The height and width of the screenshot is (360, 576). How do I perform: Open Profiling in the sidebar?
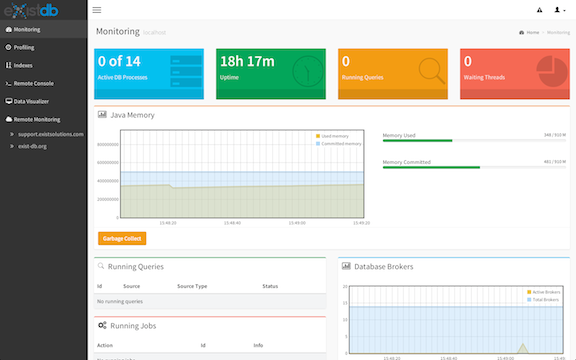pyautogui.click(x=43, y=47)
